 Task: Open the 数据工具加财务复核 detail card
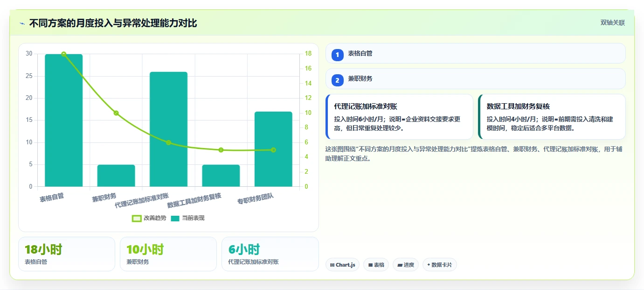tap(552, 117)
